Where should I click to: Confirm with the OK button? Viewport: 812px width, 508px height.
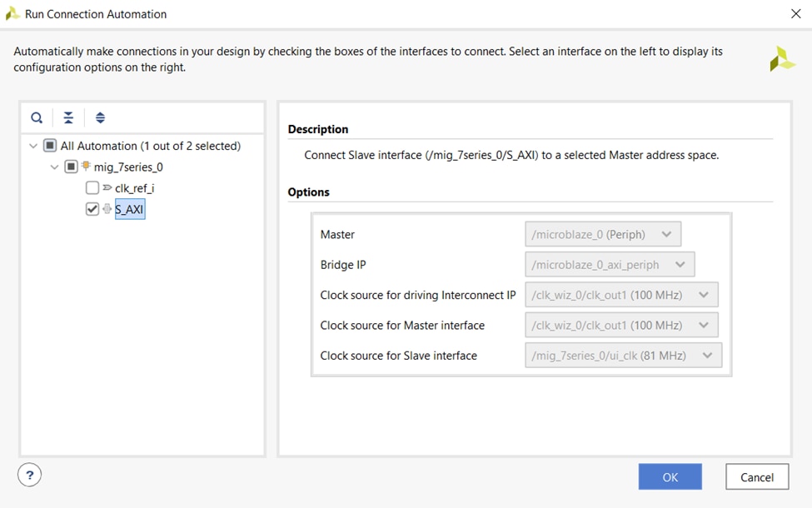click(x=670, y=477)
